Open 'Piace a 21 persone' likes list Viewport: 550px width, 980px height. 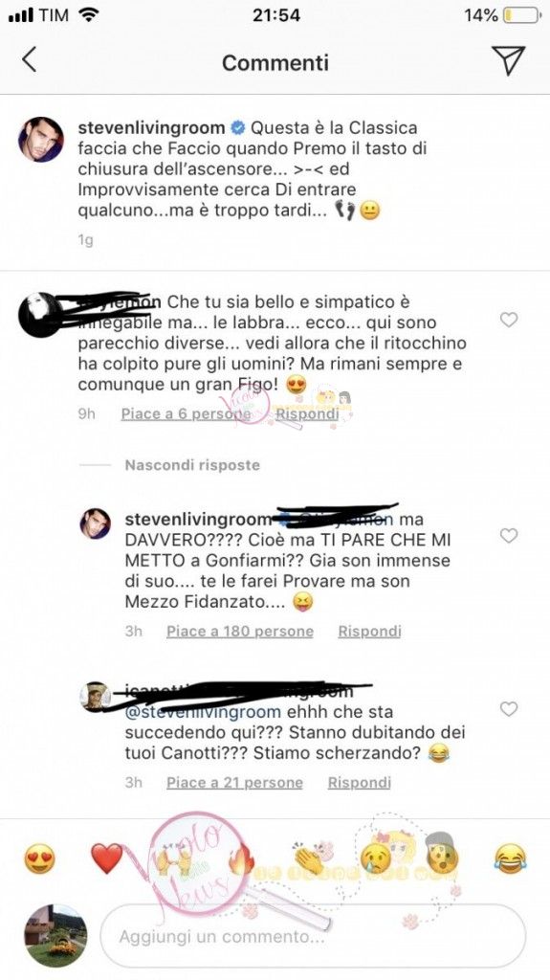234,783
